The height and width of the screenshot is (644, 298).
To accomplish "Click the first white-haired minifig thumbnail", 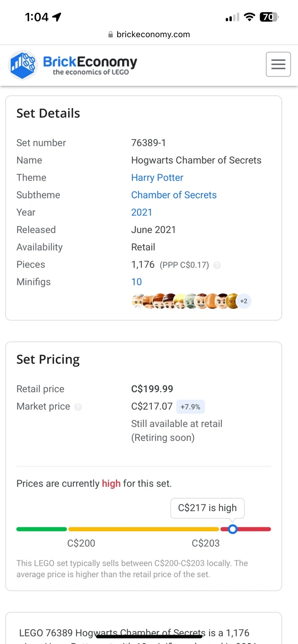I will tap(138, 301).
